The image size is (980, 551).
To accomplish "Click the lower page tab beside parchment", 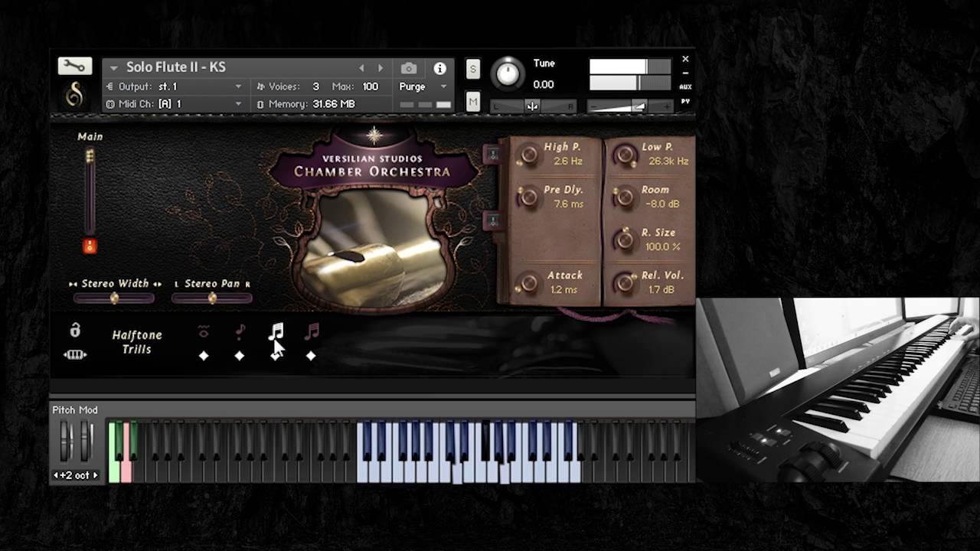I will coord(492,221).
